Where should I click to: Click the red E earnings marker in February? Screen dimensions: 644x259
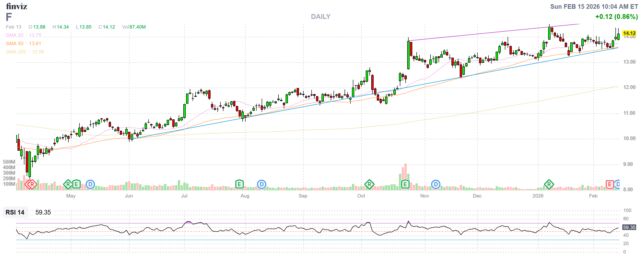point(609,185)
